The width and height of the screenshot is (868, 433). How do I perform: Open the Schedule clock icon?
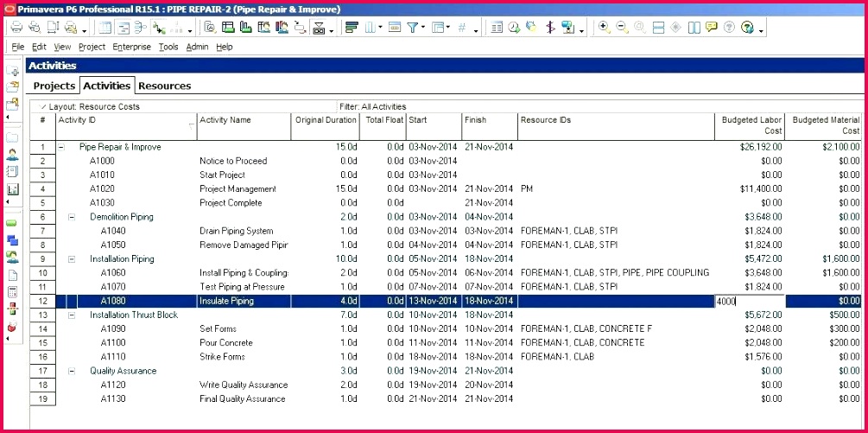[514, 28]
